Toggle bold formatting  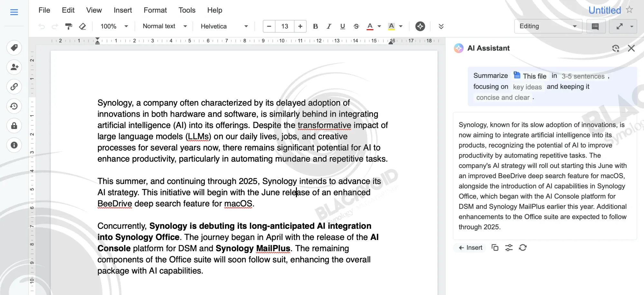tap(316, 26)
